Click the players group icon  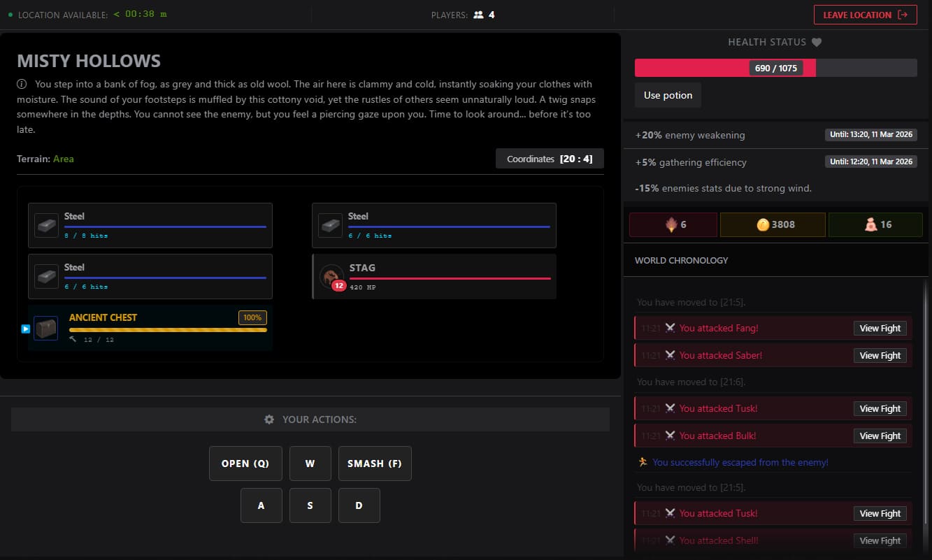[478, 15]
